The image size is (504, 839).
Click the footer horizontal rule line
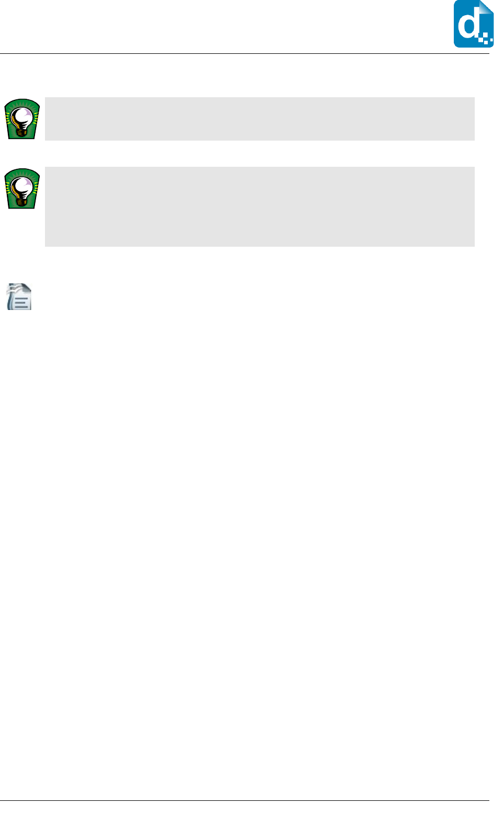tap(245, 800)
